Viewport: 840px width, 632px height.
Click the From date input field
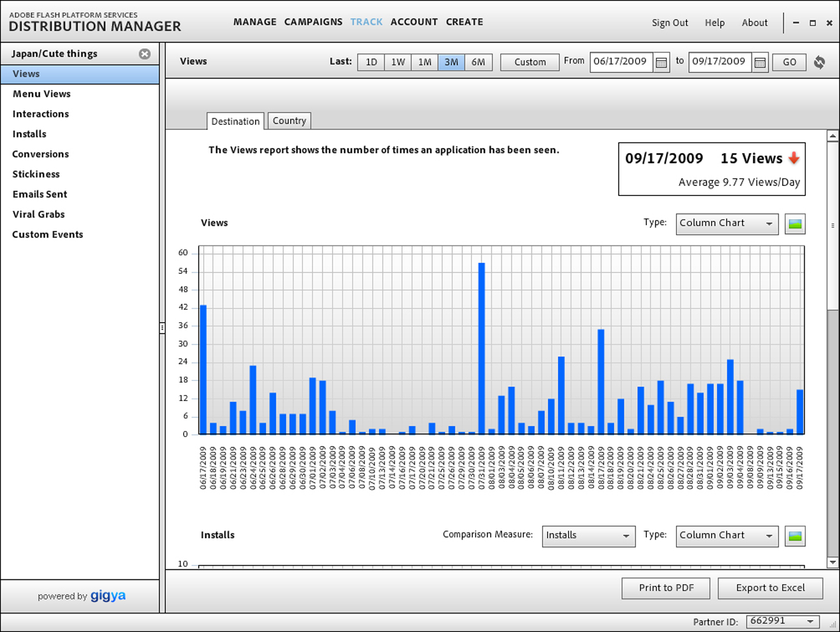[x=620, y=62]
